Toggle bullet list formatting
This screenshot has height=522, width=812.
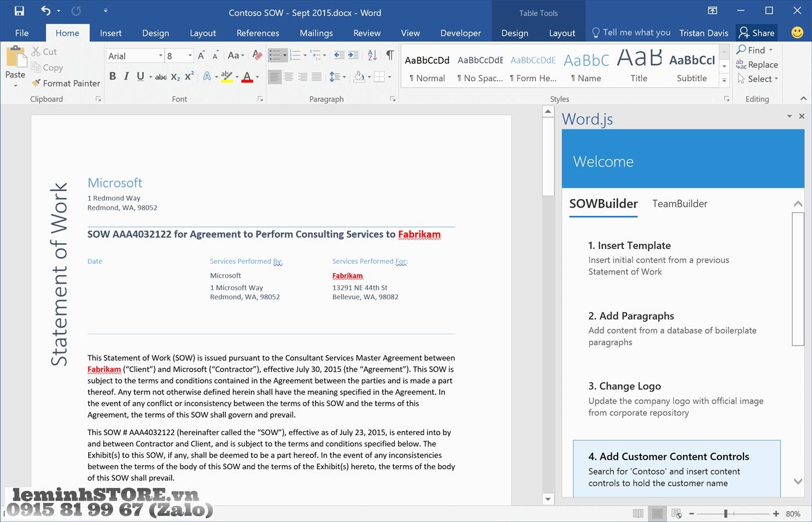click(274, 56)
